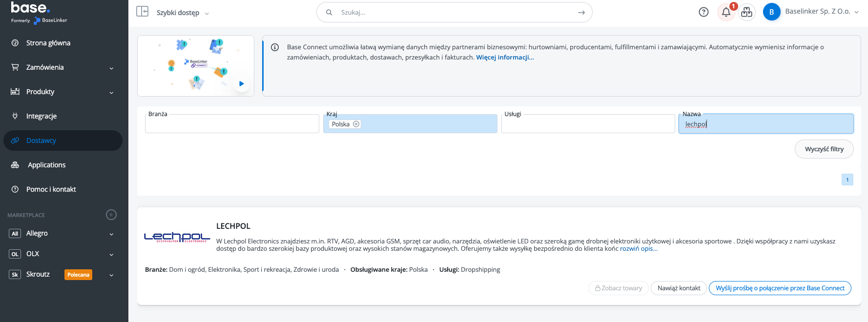Click the Pomoc i kontakt help icon

pyautogui.click(x=15, y=189)
